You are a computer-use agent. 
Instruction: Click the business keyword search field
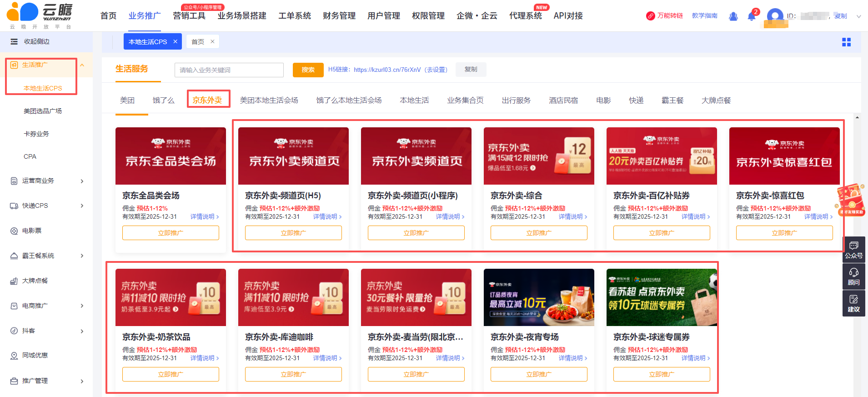(x=229, y=70)
